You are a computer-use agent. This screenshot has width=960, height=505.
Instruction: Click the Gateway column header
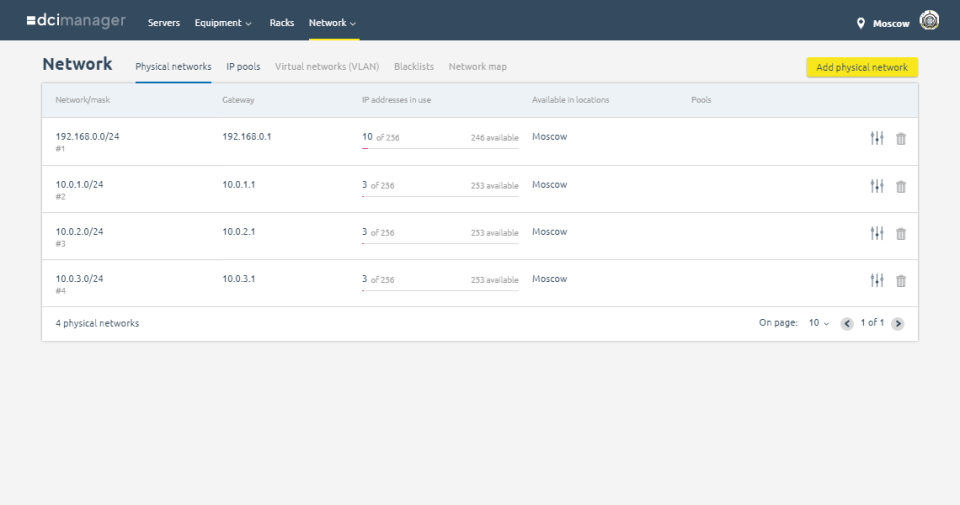[238, 100]
